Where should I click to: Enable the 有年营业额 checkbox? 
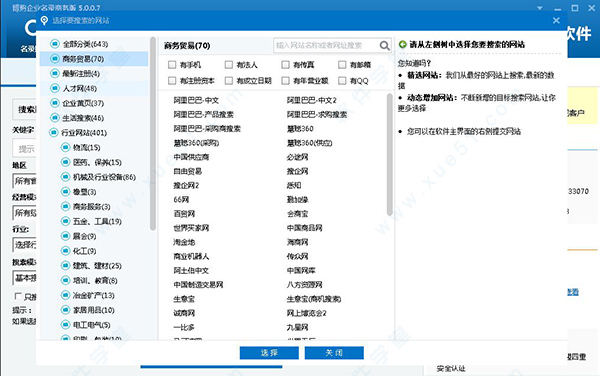coord(285,81)
